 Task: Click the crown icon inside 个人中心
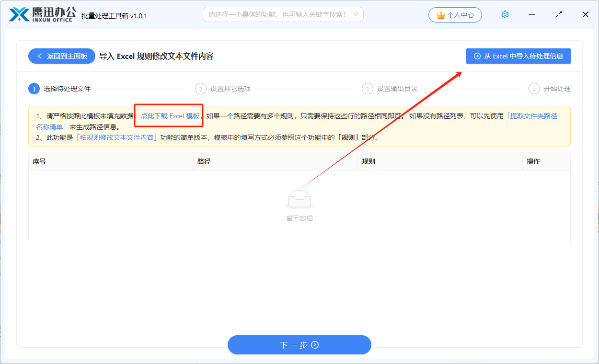click(440, 14)
